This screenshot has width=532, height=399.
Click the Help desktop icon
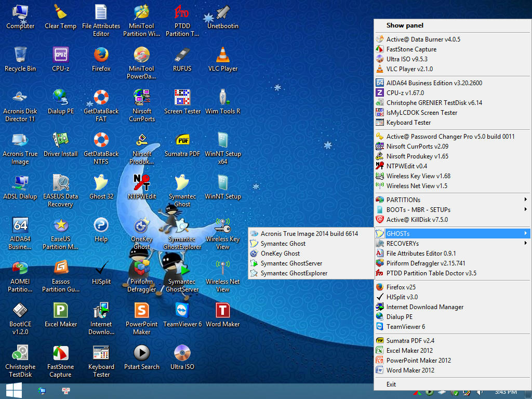(101, 230)
